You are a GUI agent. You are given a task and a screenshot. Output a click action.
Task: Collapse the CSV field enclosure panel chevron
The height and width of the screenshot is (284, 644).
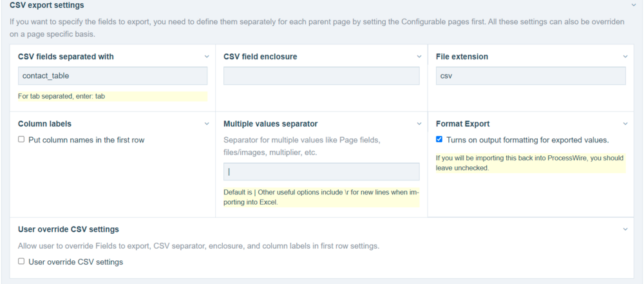click(419, 57)
